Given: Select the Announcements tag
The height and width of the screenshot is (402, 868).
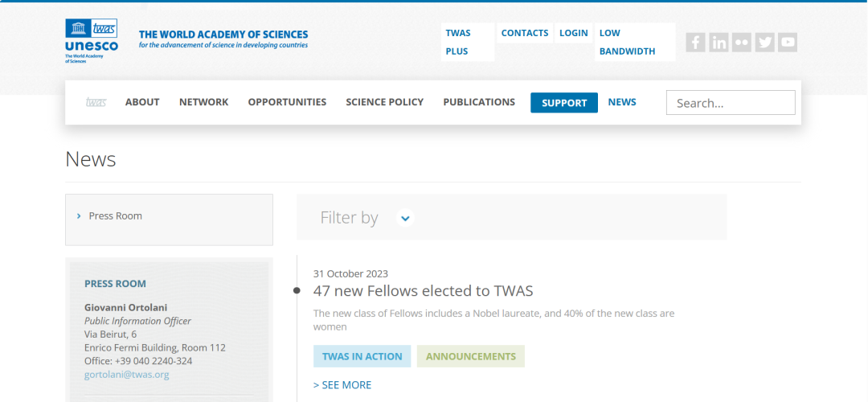Looking at the screenshot, I should 470,356.
